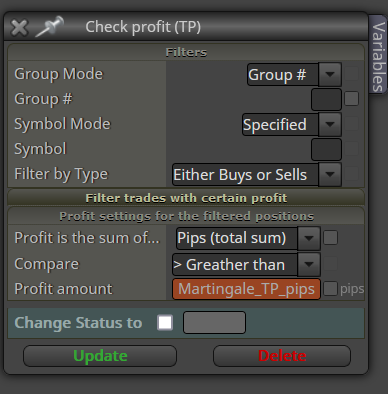388x394 pixels.
Task: Expand the Group Mode dropdown arrow
Action: click(x=330, y=74)
